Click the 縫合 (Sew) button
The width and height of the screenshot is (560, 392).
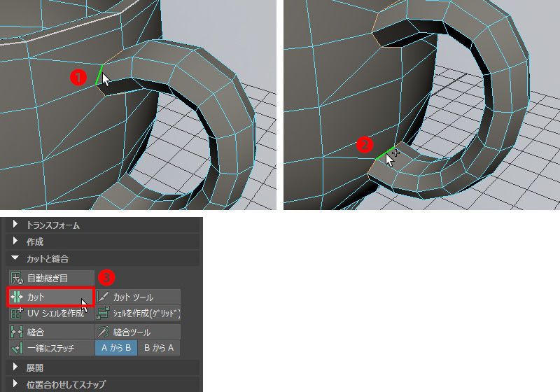click(50, 332)
